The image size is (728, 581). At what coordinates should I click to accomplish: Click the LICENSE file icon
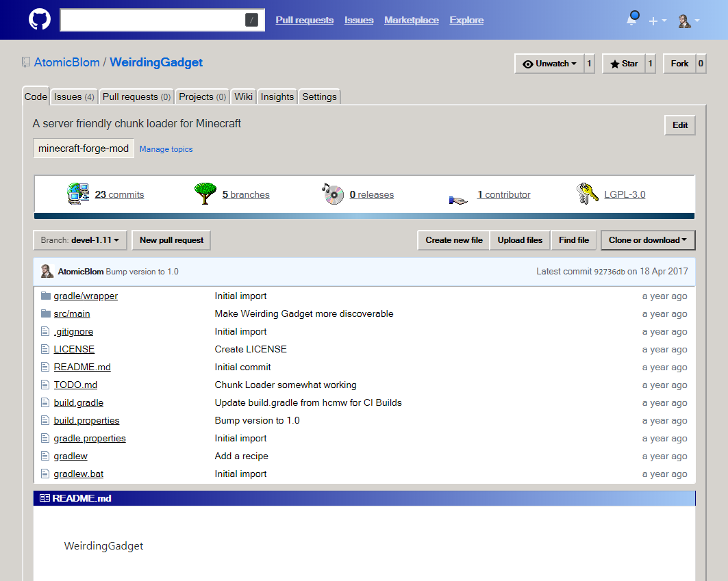[x=45, y=349]
